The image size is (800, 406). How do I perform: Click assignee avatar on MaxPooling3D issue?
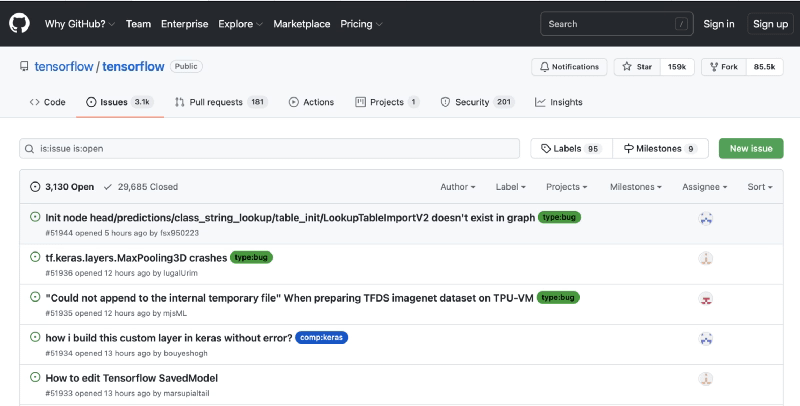705,258
